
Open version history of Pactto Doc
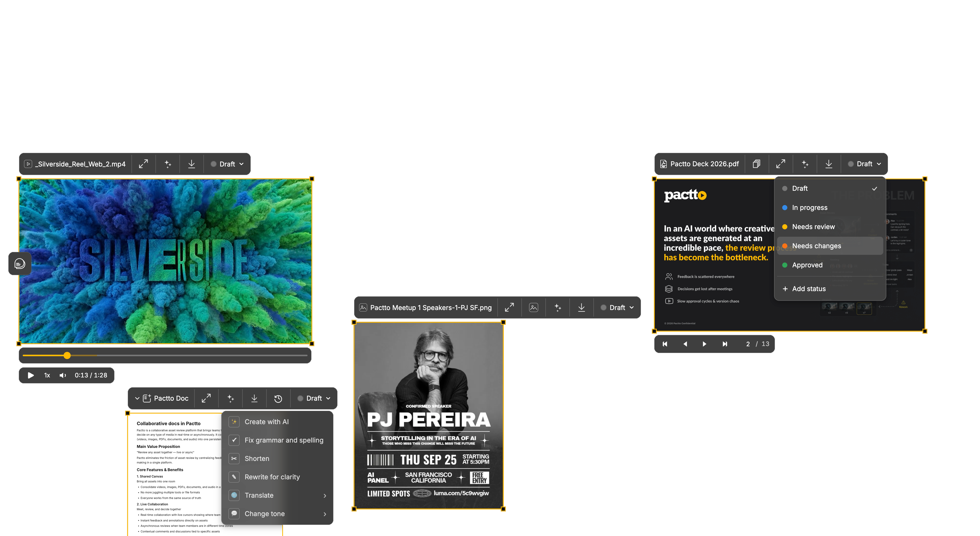pos(278,398)
